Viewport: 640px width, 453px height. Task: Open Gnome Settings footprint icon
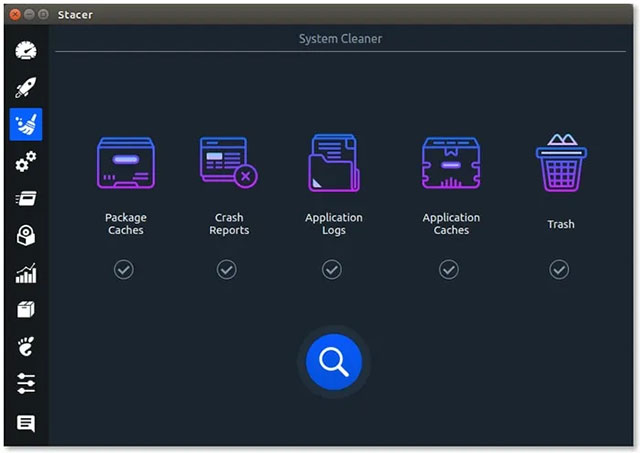click(x=26, y=346)
